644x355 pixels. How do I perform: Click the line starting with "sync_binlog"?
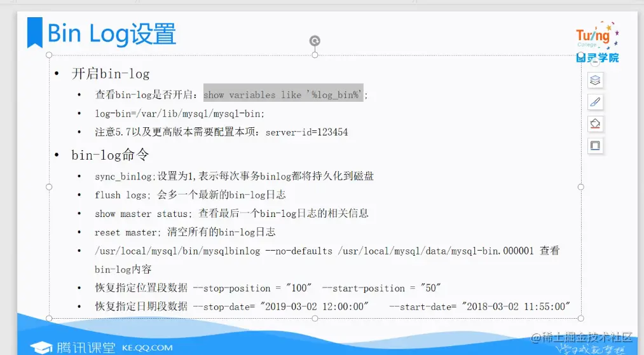(234, 176)
